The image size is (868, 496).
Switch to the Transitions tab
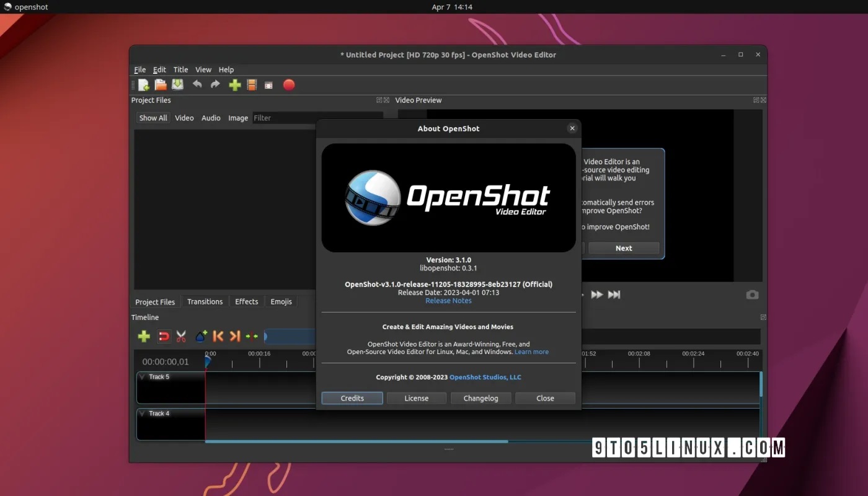point(205,302)
